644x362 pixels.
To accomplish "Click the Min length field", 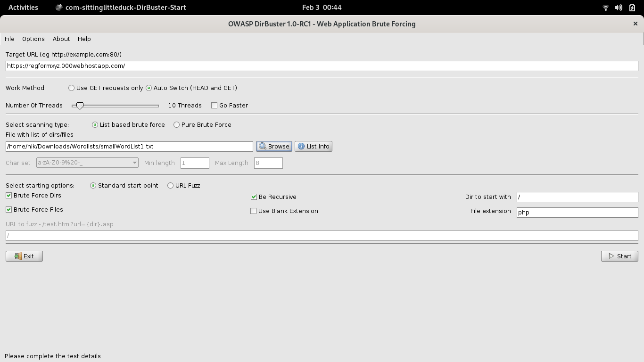I will [195, 163].
